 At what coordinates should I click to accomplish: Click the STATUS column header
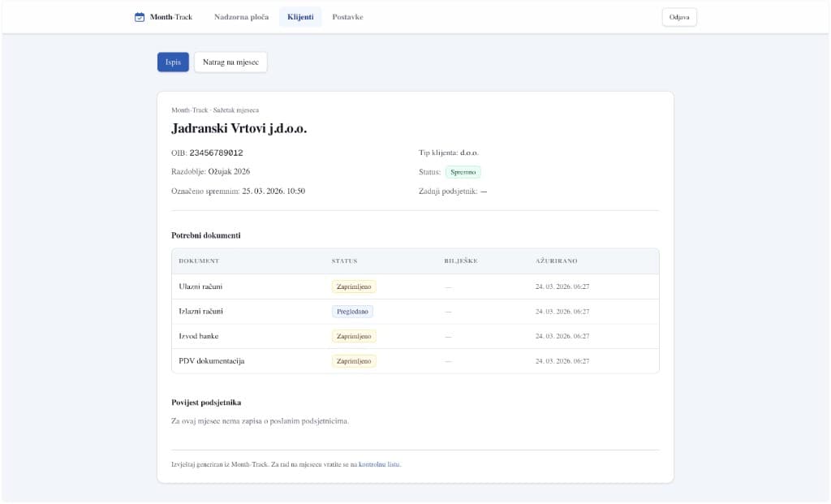[345, 261]
